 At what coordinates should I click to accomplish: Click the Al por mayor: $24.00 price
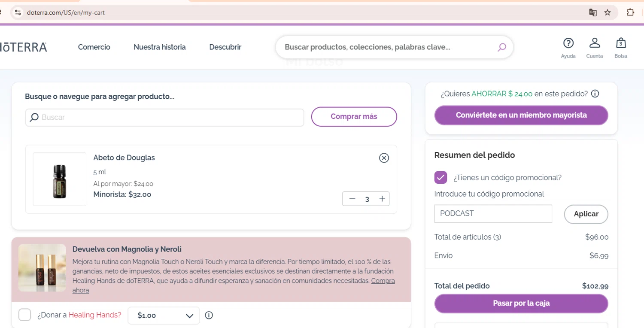coord(123,184)
